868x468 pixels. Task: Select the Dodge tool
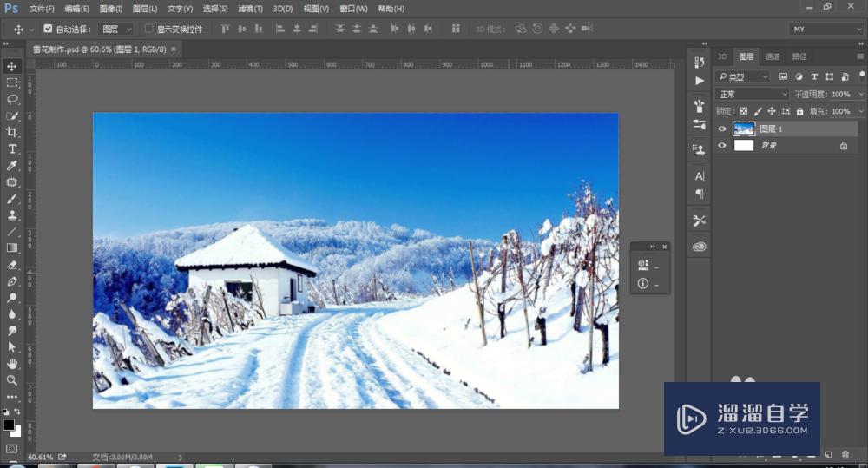pyautogui.click(x=11, y=298)
